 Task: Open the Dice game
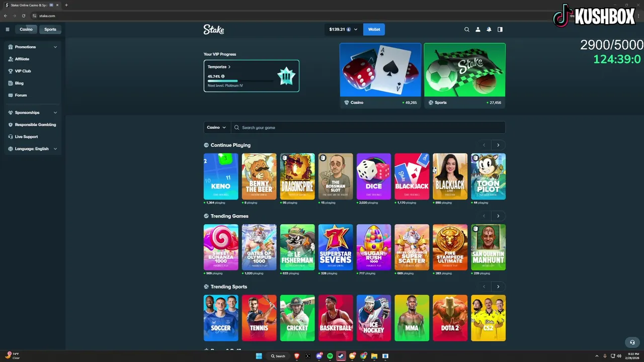(374, 176)
